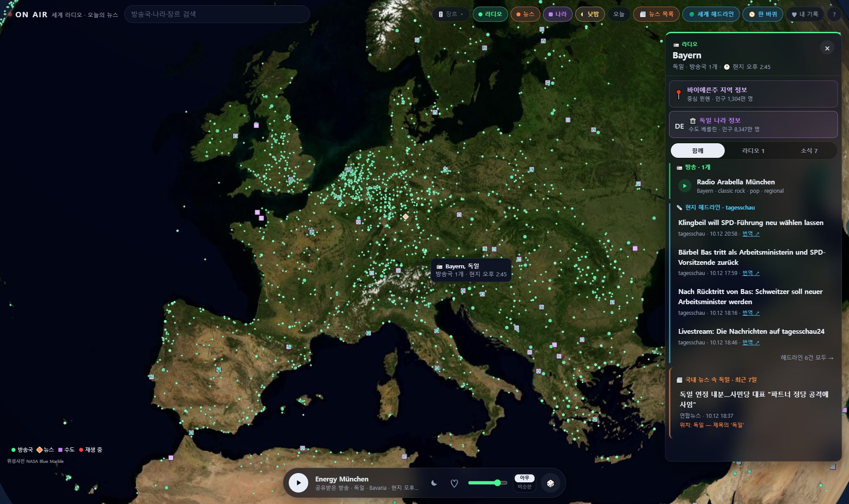
Task: Click the sleep timer moon icon
Action: (434, 483)
